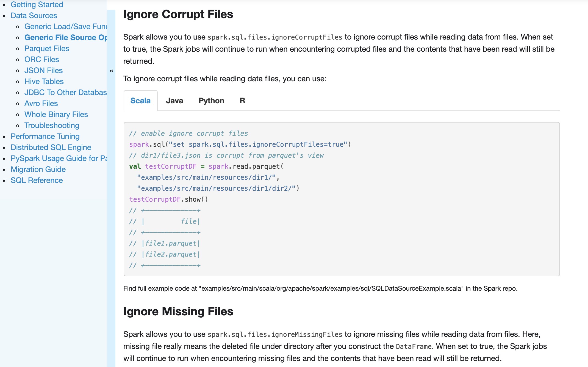
Task: Open the Data Sources sidebar link
Action: point(34,16)
